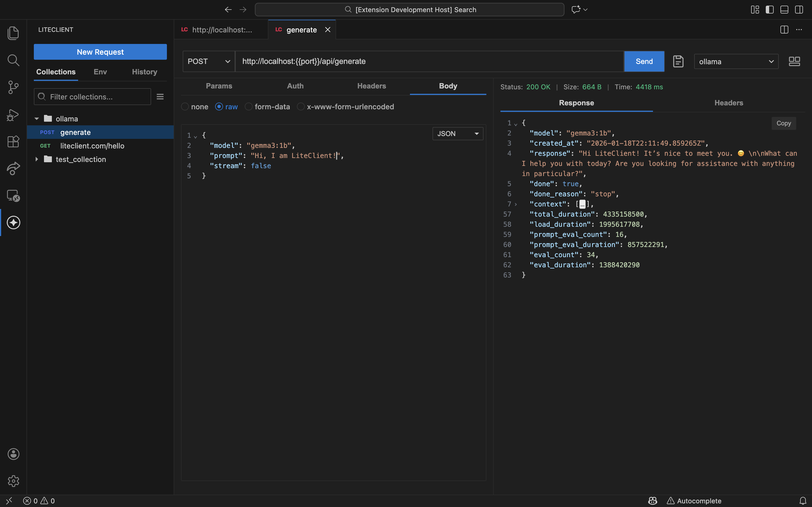The width and height of the screenshot is (812, 507).
Task: Open the Source Control view
Action: [x=14, y=87]
